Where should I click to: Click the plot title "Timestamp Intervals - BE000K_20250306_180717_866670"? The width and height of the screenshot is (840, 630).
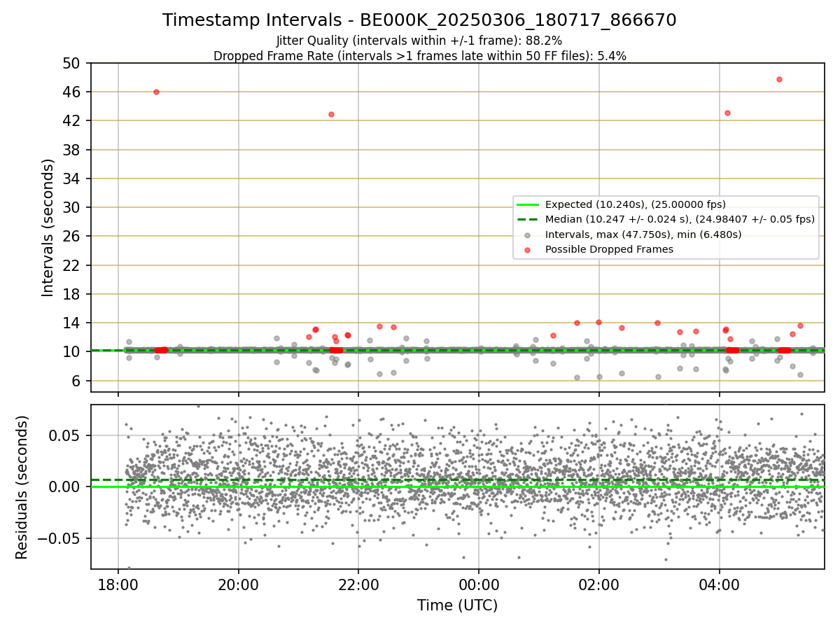[x=419, y=20]
